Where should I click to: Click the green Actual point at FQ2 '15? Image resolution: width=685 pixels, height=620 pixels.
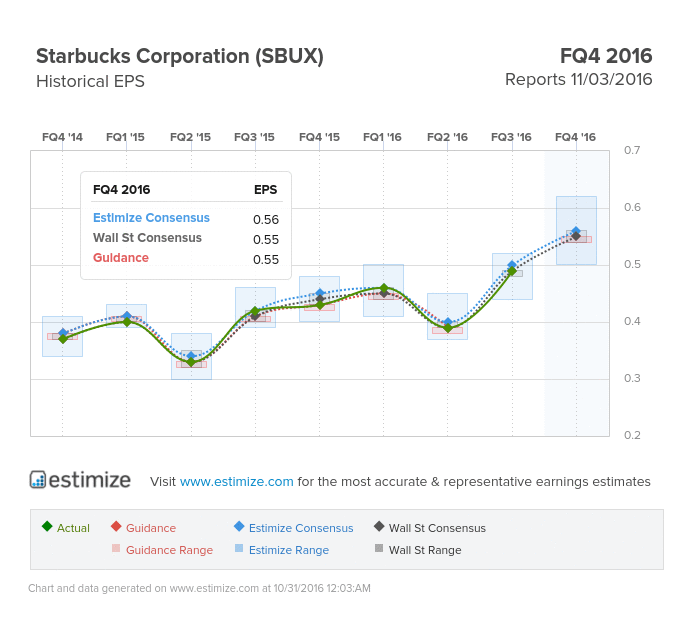(x=191, y=362)
